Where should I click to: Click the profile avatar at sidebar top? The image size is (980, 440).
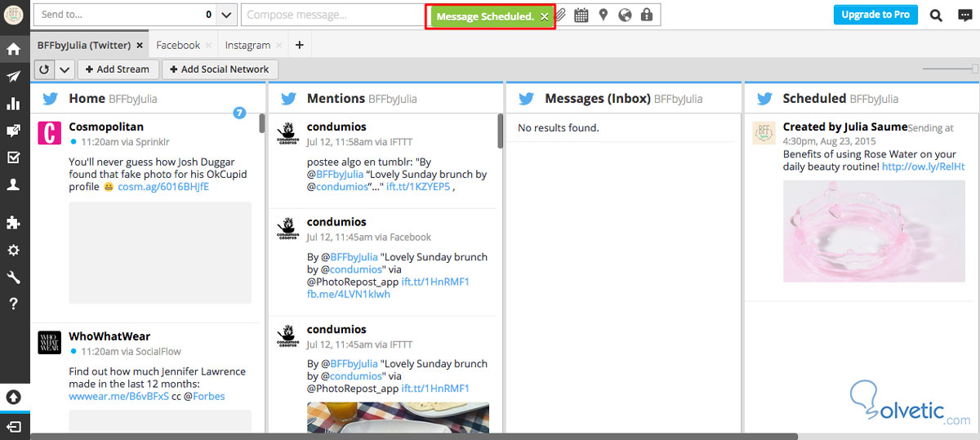click(x=14, y=16)
